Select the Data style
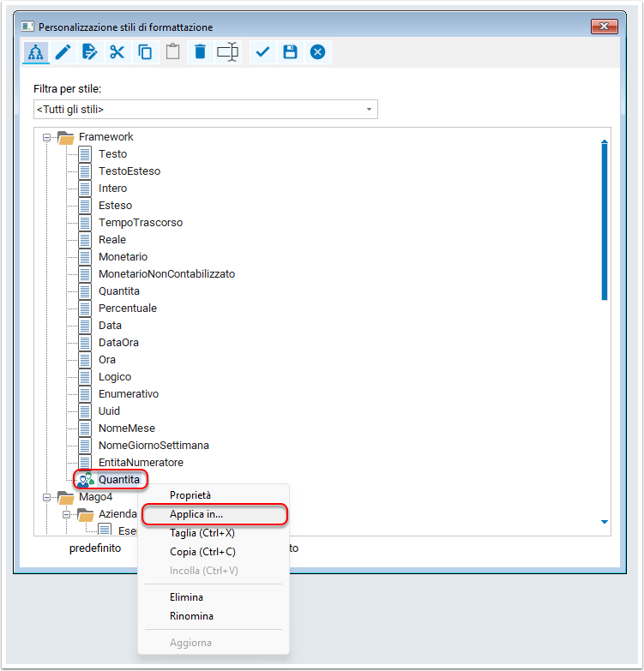644x671 pixels. coord(110,326)
